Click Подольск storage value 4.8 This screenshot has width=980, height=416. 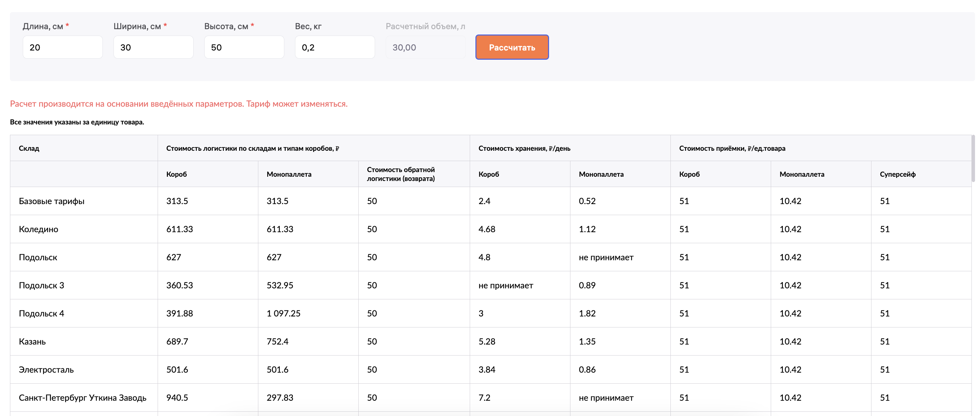(484, 257)
